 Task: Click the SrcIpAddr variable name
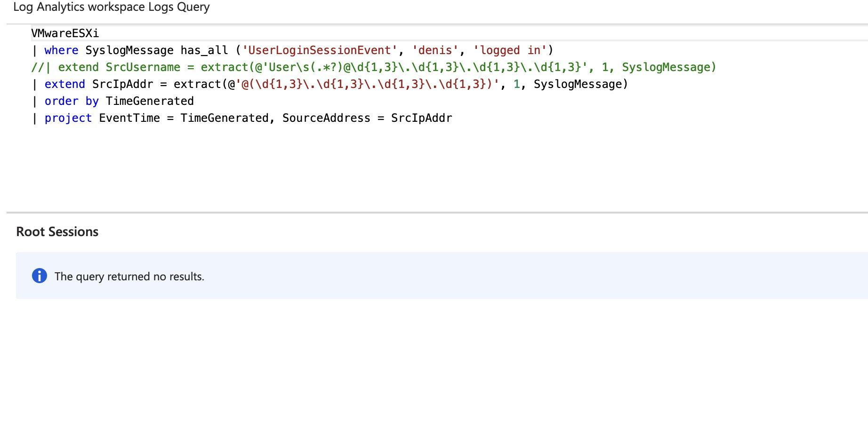tap(123, 84)
